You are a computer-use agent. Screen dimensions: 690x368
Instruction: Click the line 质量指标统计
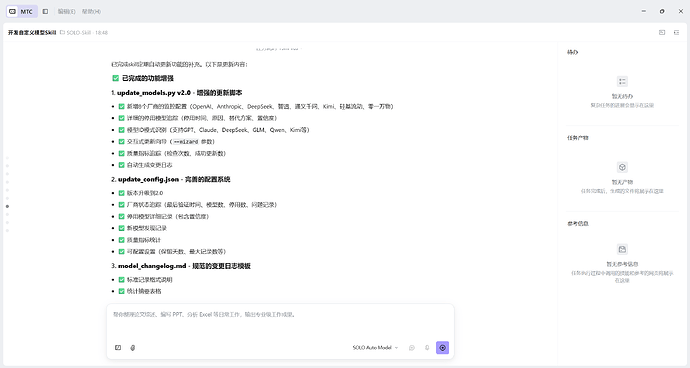(144, 240)
